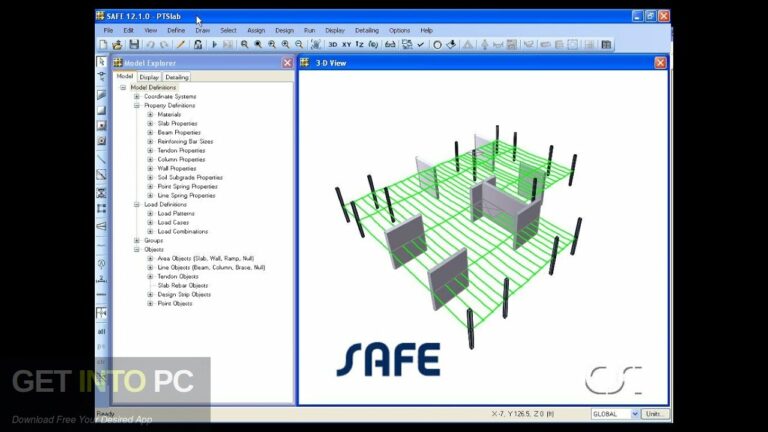This screenshot has height=432, width=768.
Task: Open the Detailing menu
Action: coord(367,30)
